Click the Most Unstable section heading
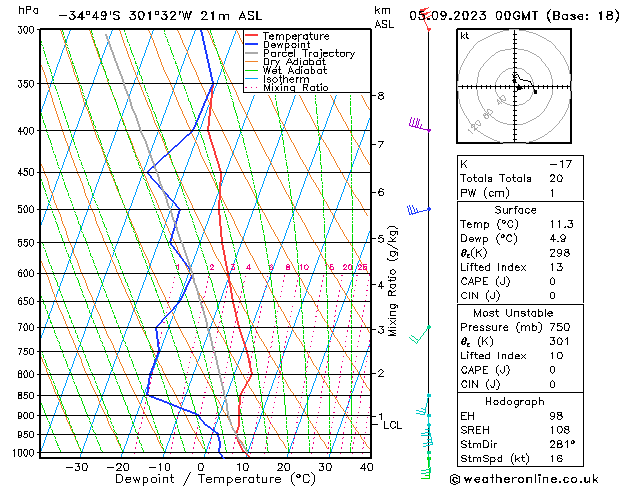The width and height of the screenshot is (629, 486). pyautogui.click(x=513, y=313)
